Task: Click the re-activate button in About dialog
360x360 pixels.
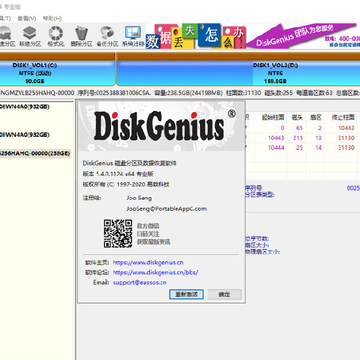Action: [186, 294]
